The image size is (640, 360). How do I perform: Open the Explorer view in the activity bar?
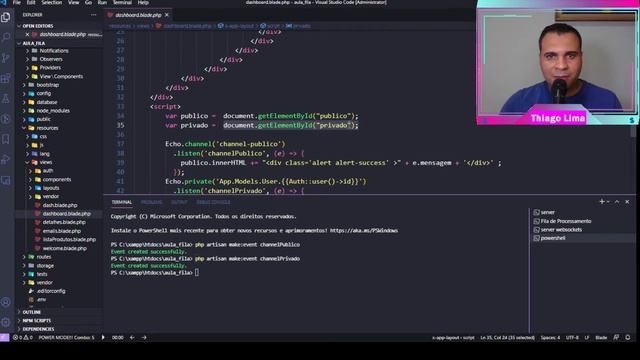pyautogui.click(x=6, y=17)
